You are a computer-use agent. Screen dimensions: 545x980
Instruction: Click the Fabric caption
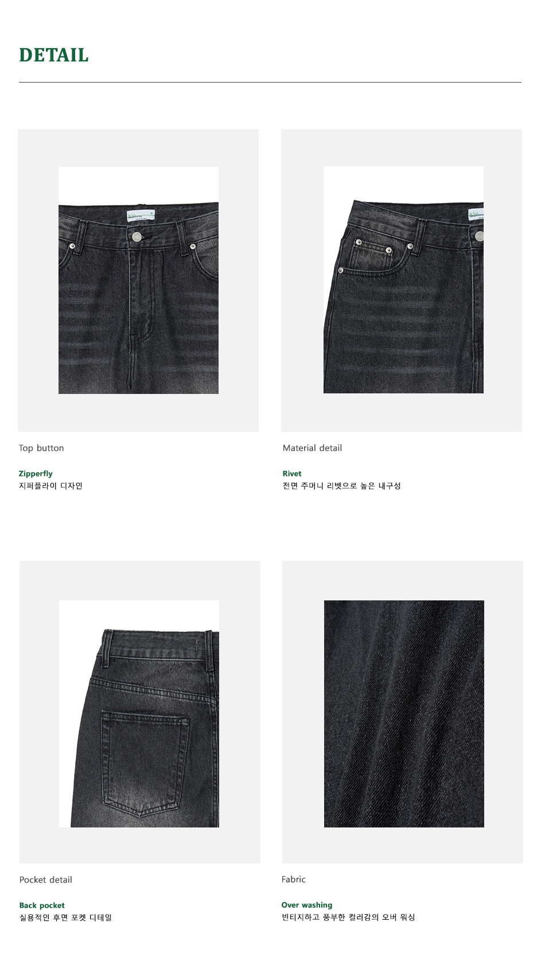[x=294, y=879]
